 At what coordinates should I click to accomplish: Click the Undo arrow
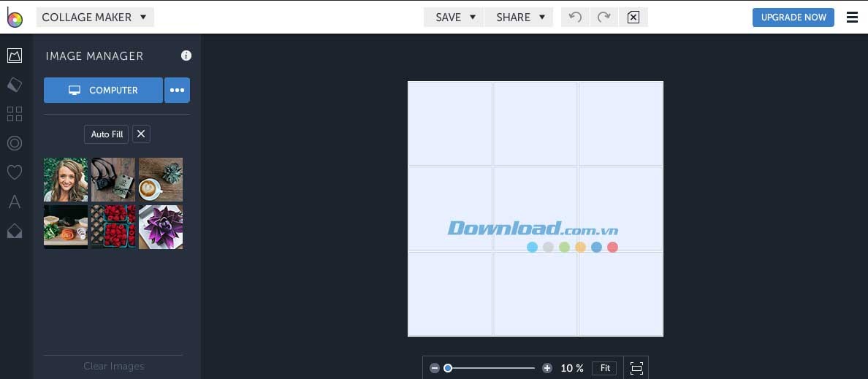(x=575, y=17)
